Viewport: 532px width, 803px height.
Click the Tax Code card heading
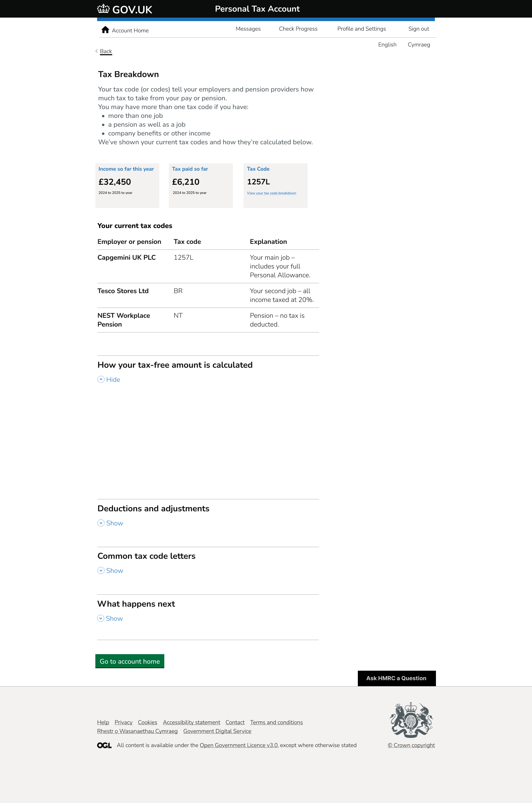(258, 169)
